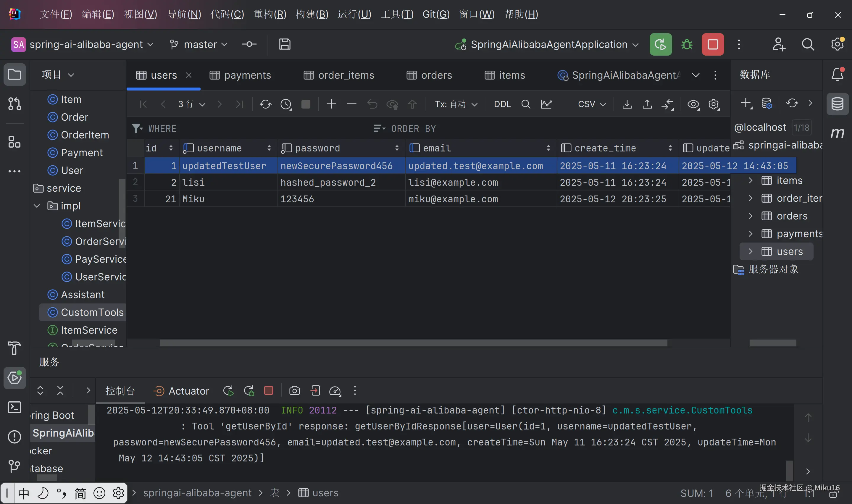This screenshot has height=504, width=852.
Task: Open the Database tool window icon on the right stripe
Action: pos(838,104)
